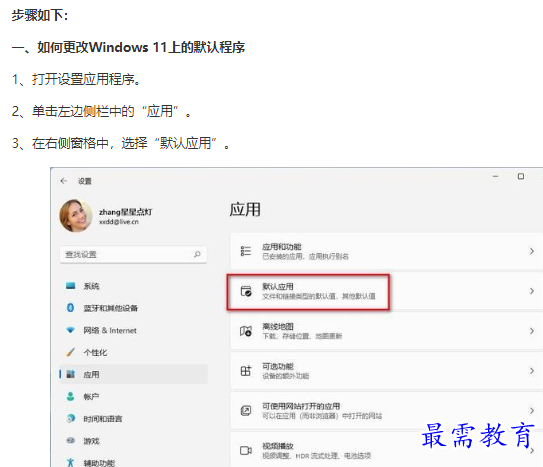Open the 应用和功能 title

282,247
